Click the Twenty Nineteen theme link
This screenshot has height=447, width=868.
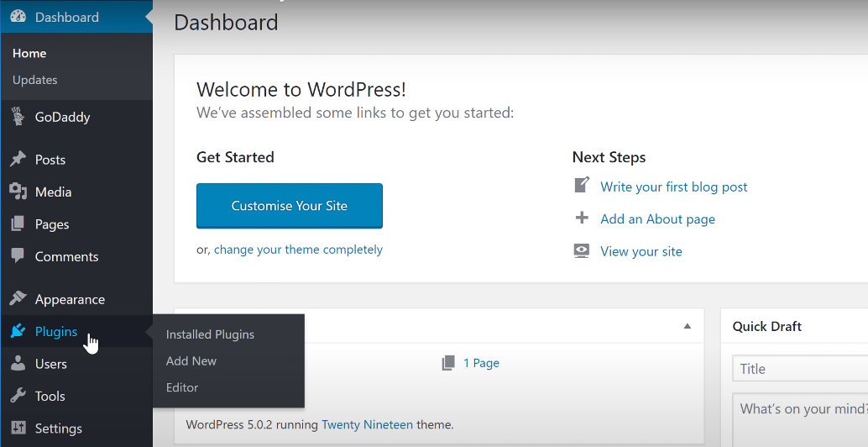click(367, 424)
